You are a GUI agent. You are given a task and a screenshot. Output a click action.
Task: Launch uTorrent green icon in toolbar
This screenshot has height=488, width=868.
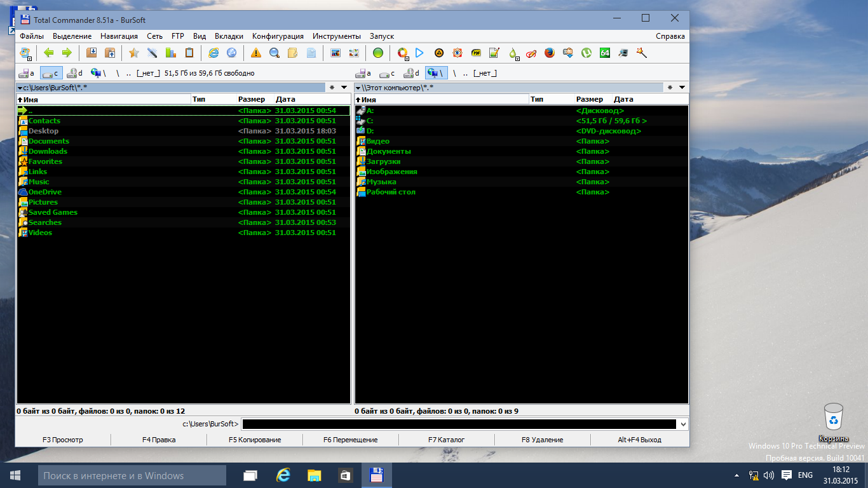tap(587, 53)
